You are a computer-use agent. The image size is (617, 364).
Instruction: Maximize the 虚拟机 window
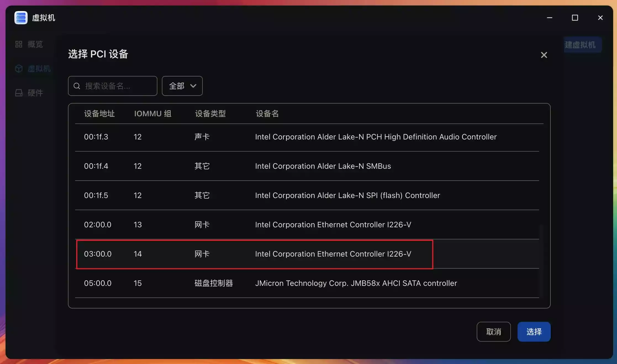click(x=575, y=18)
